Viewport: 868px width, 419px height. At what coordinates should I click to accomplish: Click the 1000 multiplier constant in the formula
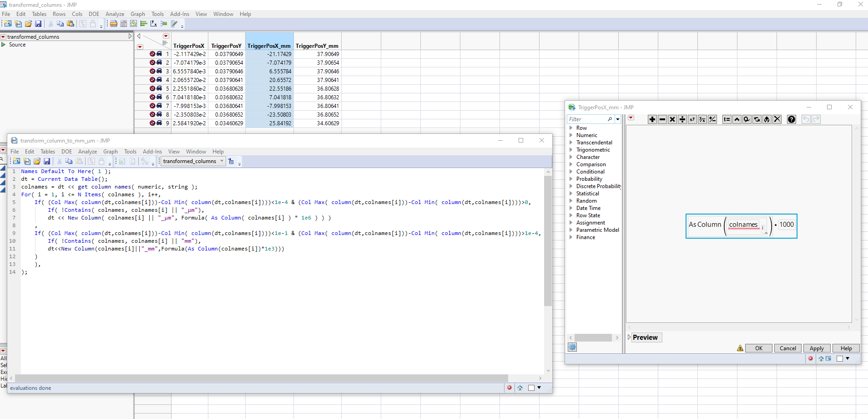pos(786,224)
